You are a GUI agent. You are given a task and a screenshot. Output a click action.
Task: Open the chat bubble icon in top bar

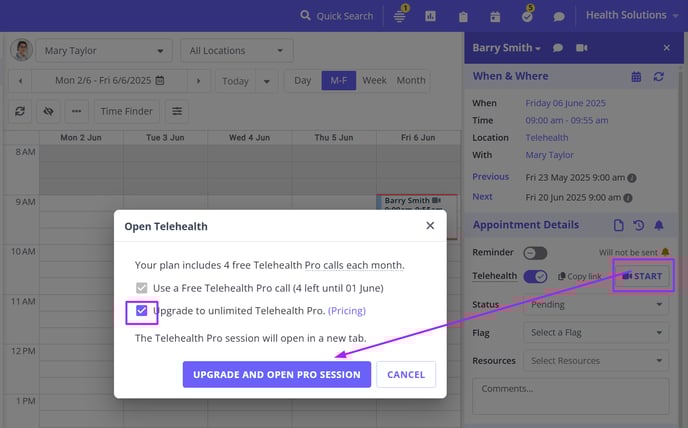(559, 17)
